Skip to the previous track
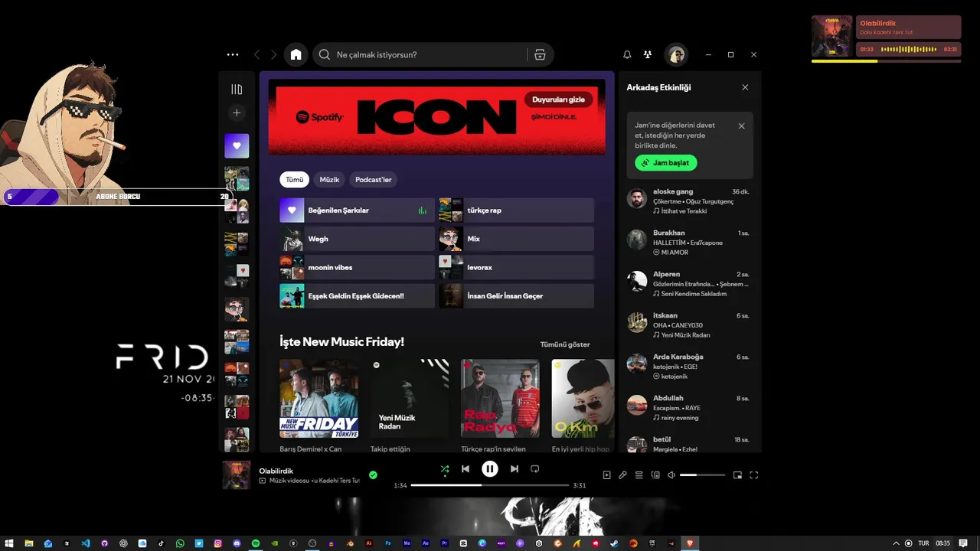This screenshot has width=980, height=551. [x=465, y=469]
